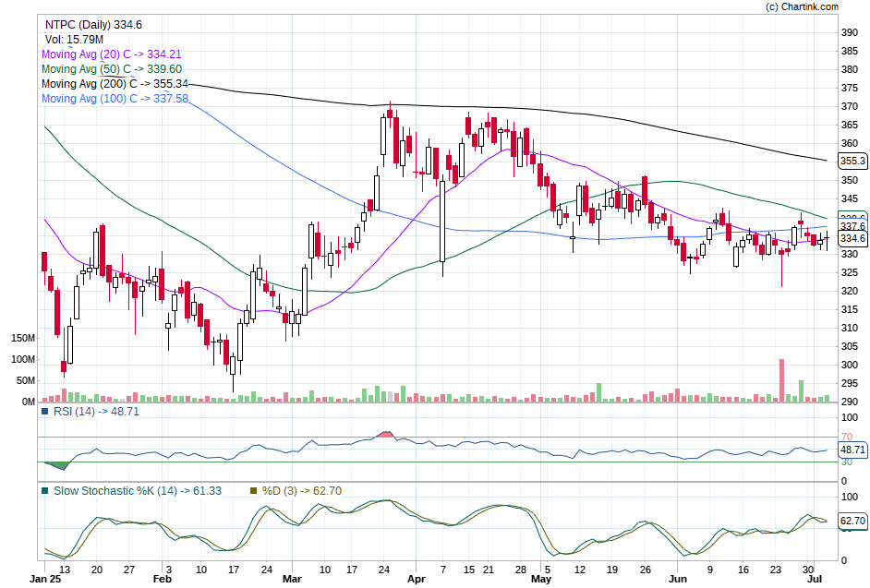Click the 345 price axis label

point(850,198)
